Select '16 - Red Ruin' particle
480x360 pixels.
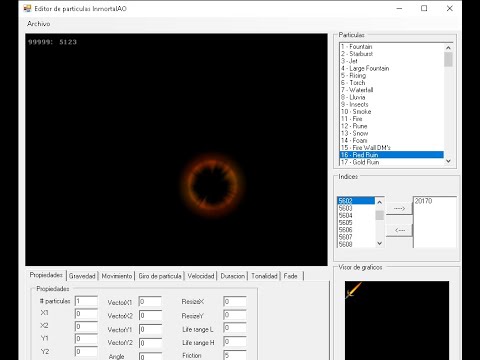[x=392, y=155]
